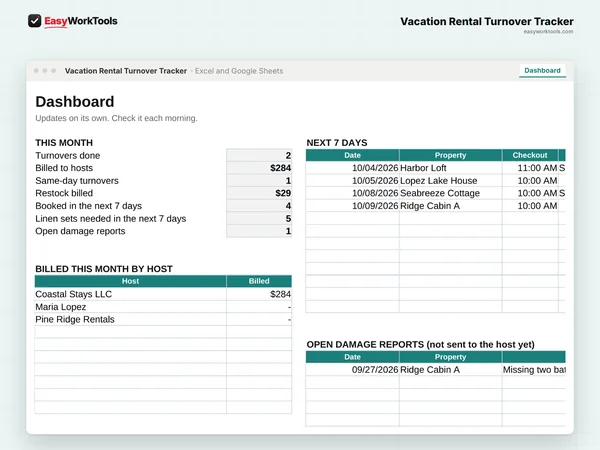The image size is (600, 450).
Task: Select the Same-day turnovers value cell
Action: [x=259, y=181]
